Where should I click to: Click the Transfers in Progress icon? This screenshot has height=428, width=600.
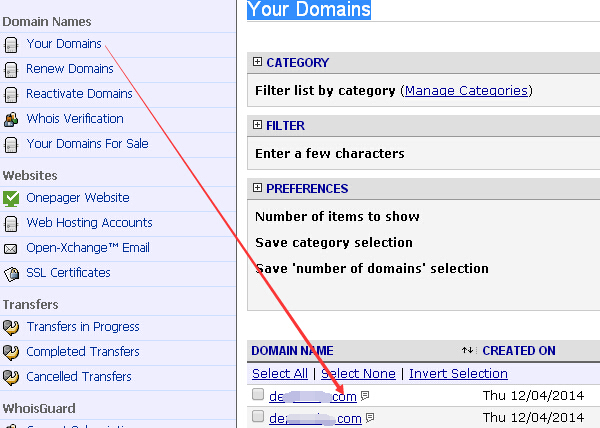tap(11, 328)
